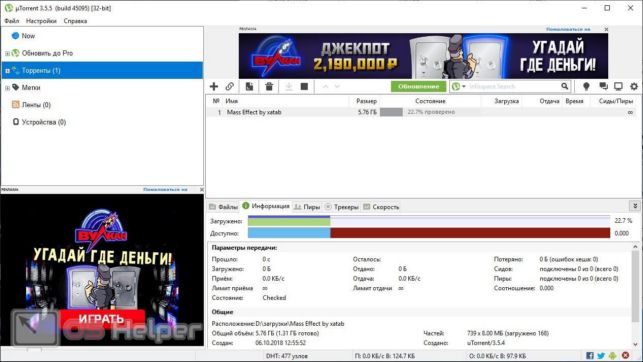
Task: Switch to the Пиры tab
Action: (x=307, y=207)
